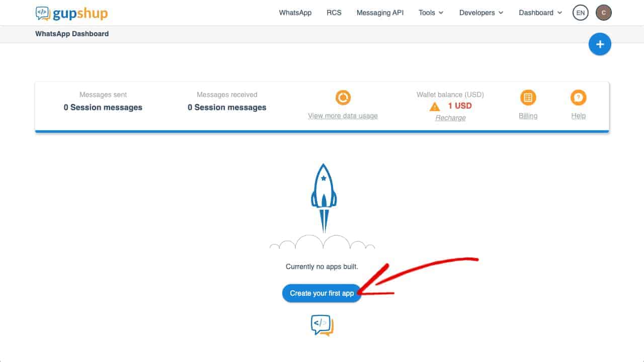Expand the Developers dropdown
The width and height of the screenshot is (644, 362).
click(481, 13)
